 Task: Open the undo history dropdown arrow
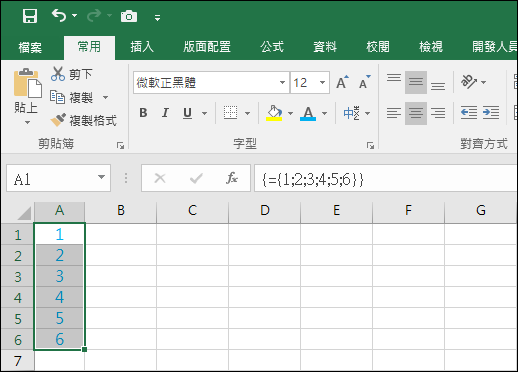[74, 15]
